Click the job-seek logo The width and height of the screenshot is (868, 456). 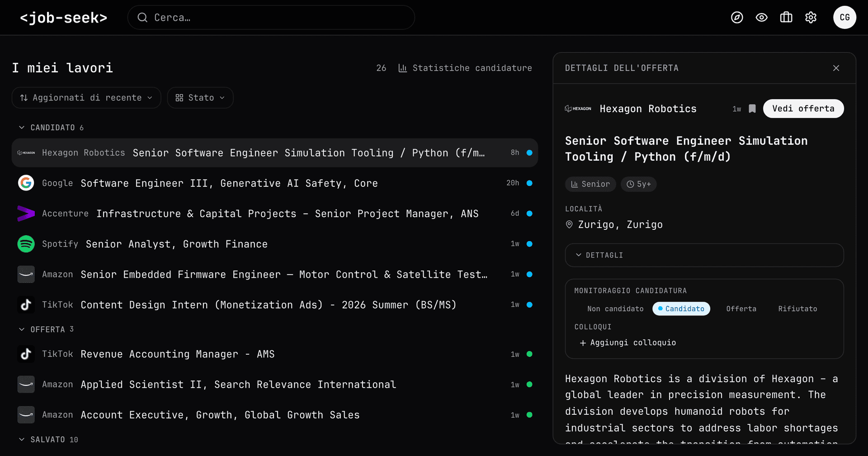pyautogui.click(x=64, y=18)
